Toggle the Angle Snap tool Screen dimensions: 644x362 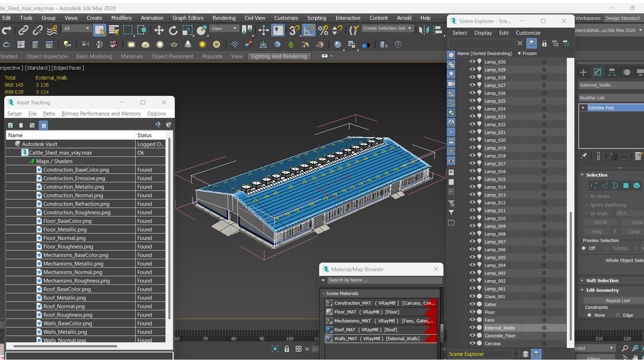pyautogui.click(x=309, y=30)
